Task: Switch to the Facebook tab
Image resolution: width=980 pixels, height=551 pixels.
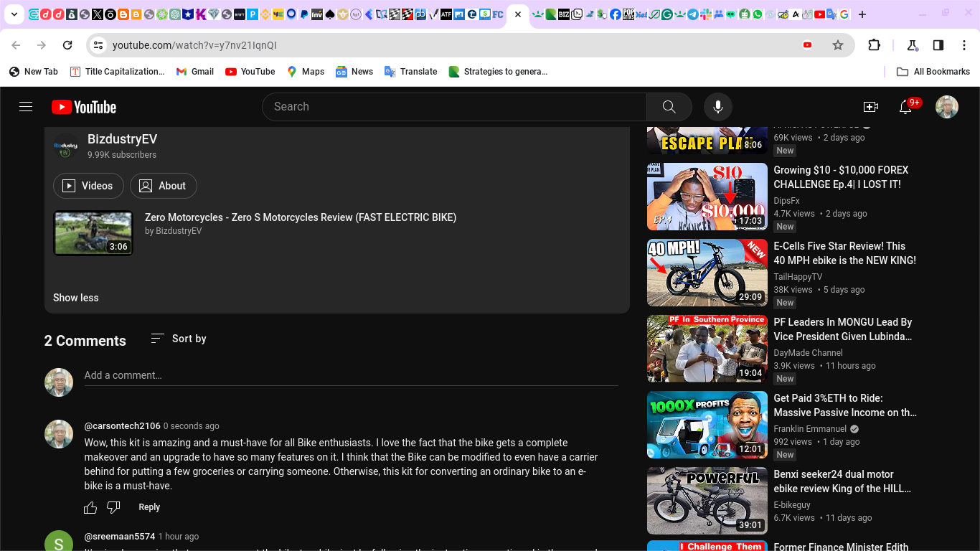Action: 615,14
